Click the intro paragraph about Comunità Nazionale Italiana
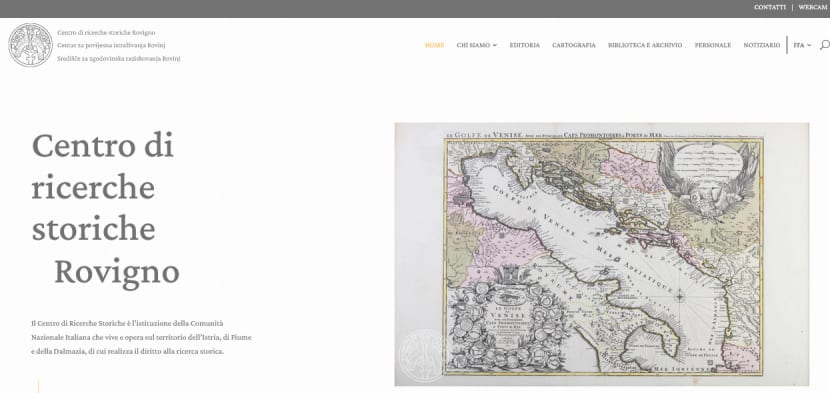This screenshot has height=393, width=830. (x=141, y=337)
